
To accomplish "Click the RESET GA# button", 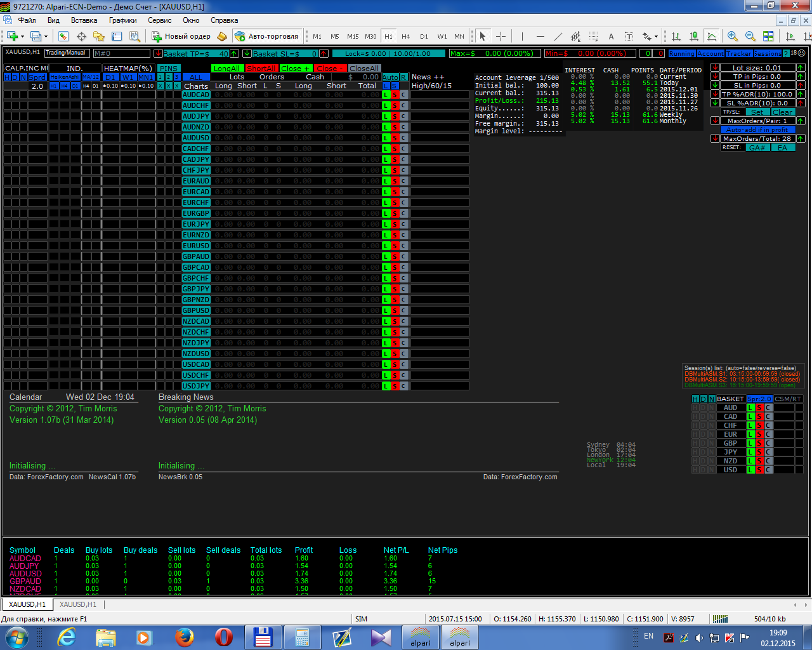I will [x=757, y=147].
